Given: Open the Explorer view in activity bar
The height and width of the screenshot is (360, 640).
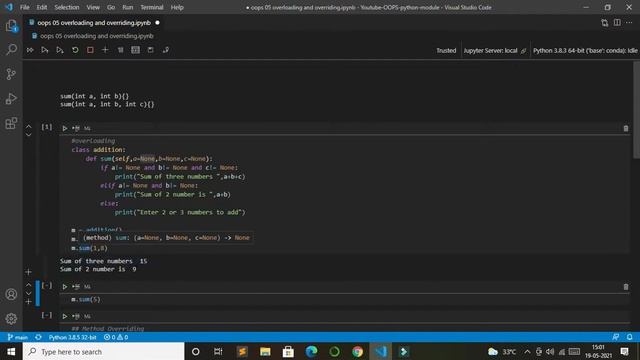Looking at the screenshot, I should pyautogui.click(x=11, y=26).
